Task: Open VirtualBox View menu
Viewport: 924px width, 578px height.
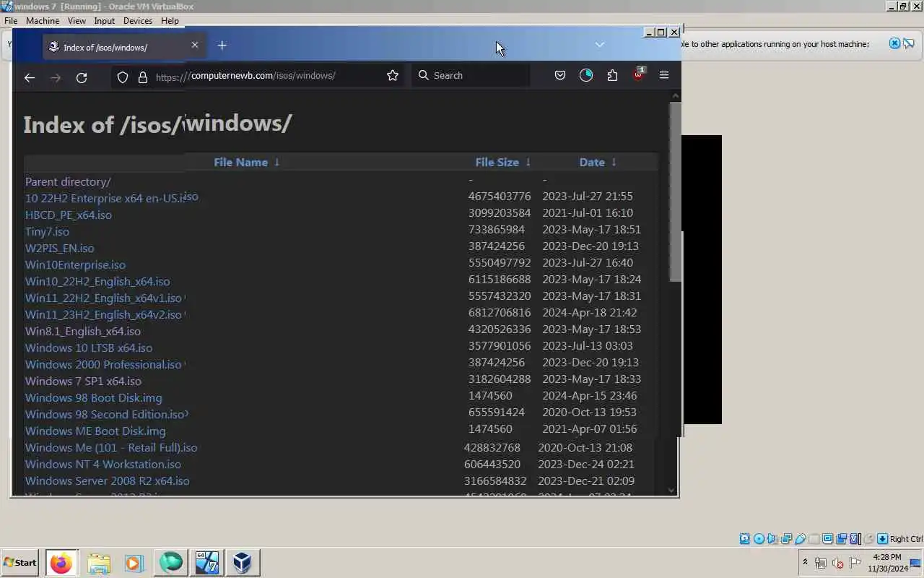Action: tap(77, 21)
